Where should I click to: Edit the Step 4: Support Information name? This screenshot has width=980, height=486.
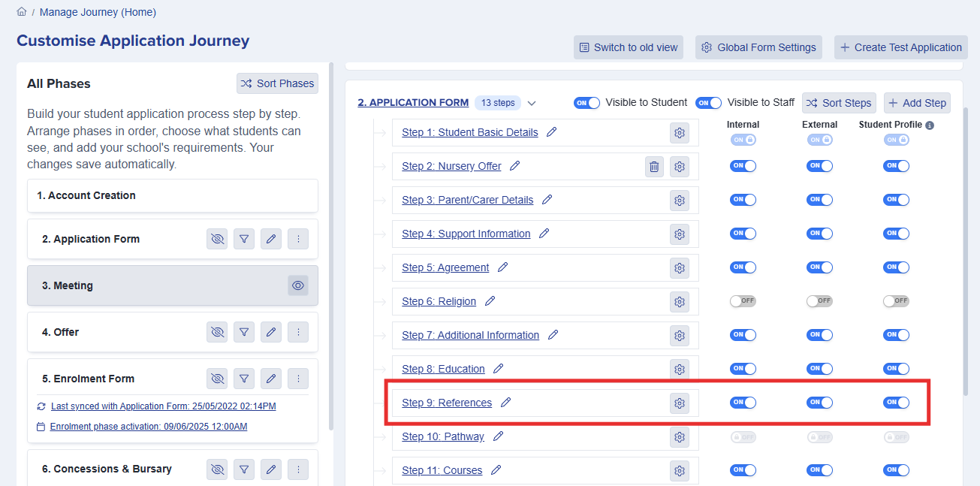(544, 234)
